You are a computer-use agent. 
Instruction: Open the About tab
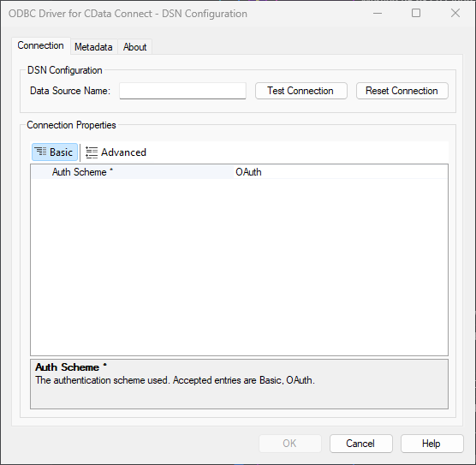point(134,47)
